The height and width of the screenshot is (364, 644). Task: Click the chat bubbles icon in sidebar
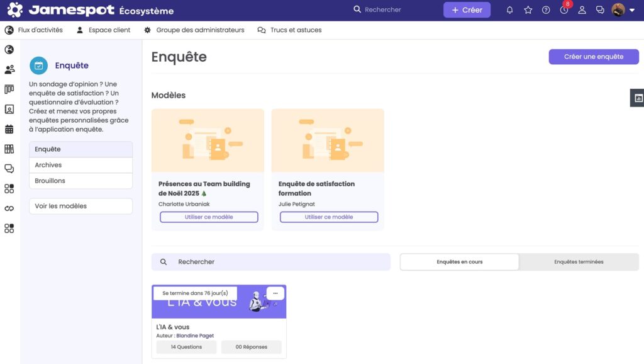9,169
